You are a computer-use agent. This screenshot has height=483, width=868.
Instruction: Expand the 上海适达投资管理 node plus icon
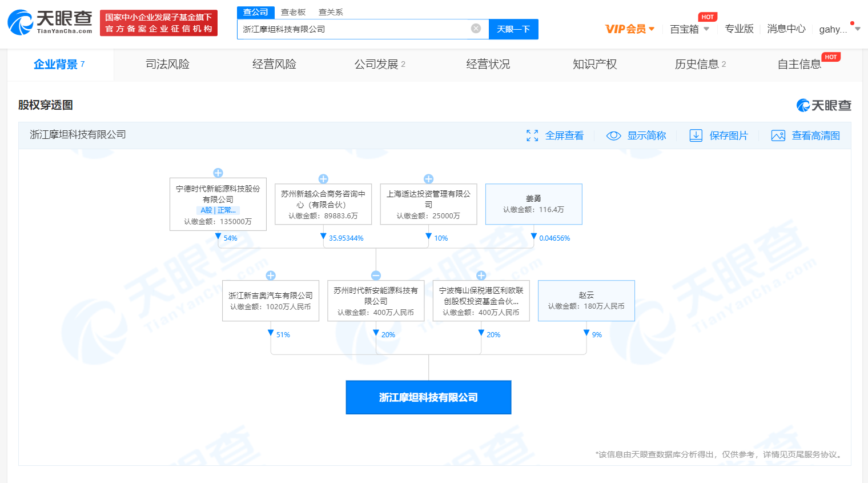pos(428,179)
